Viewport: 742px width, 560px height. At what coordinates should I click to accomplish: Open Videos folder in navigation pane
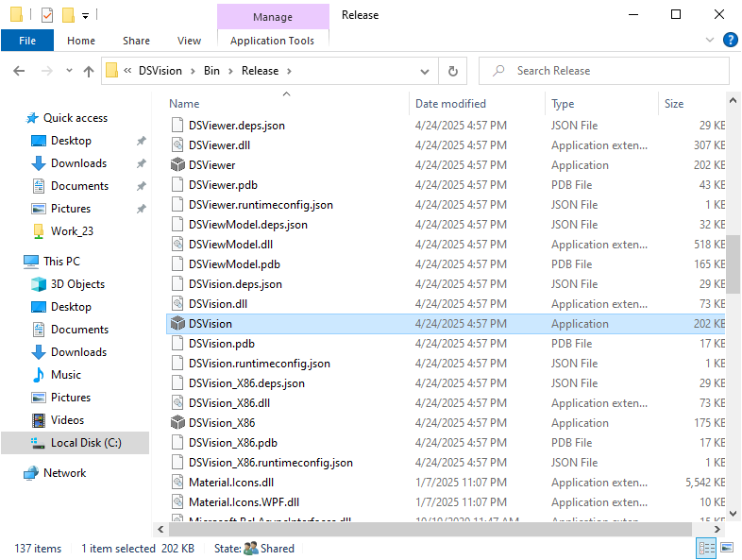(x=67, y=420)
